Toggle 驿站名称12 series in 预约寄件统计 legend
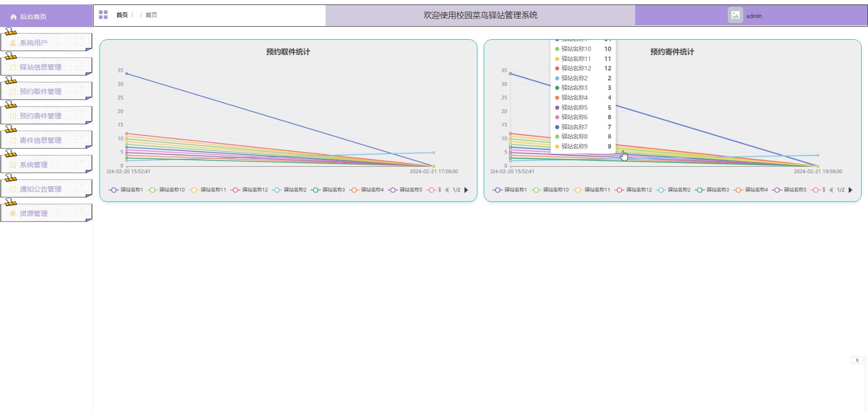 [633, 190]
